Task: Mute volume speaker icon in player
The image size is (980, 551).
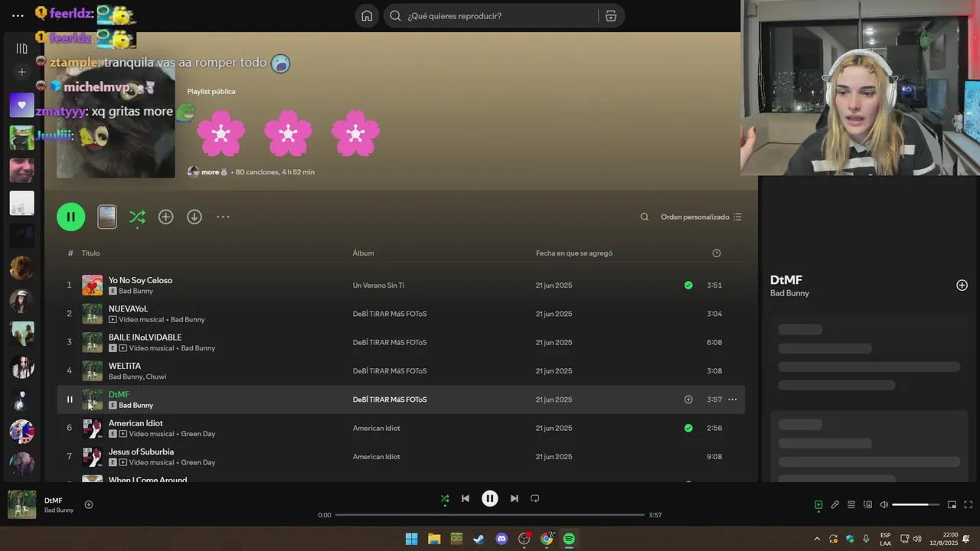Action: [x=884, y=504]
